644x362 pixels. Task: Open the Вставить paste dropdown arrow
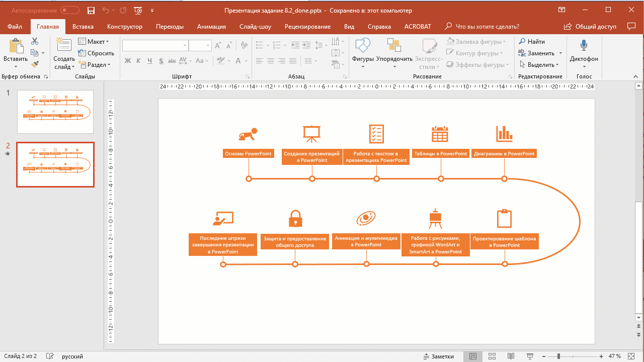(x=16, y=66)
